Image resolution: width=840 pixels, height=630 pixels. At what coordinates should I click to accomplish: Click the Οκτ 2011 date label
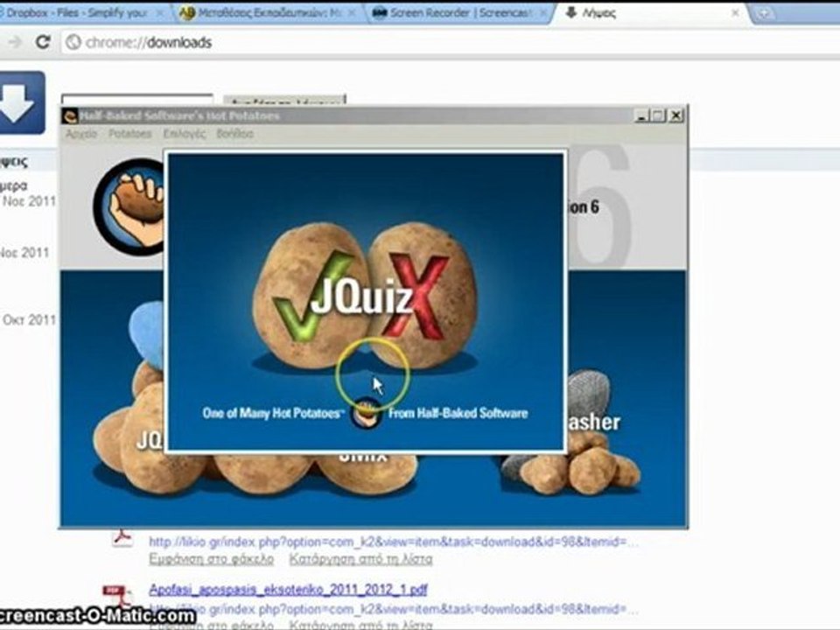coord(30,320)
